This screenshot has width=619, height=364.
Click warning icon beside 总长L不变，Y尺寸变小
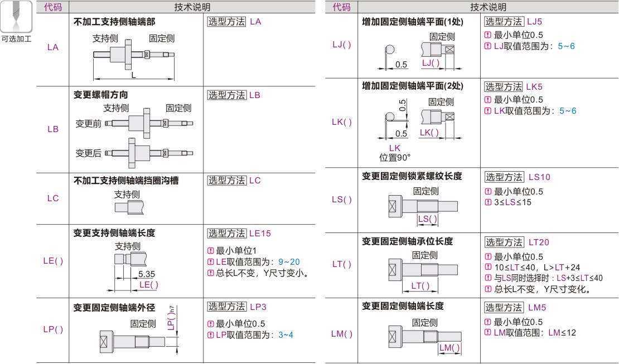[210, 273]
